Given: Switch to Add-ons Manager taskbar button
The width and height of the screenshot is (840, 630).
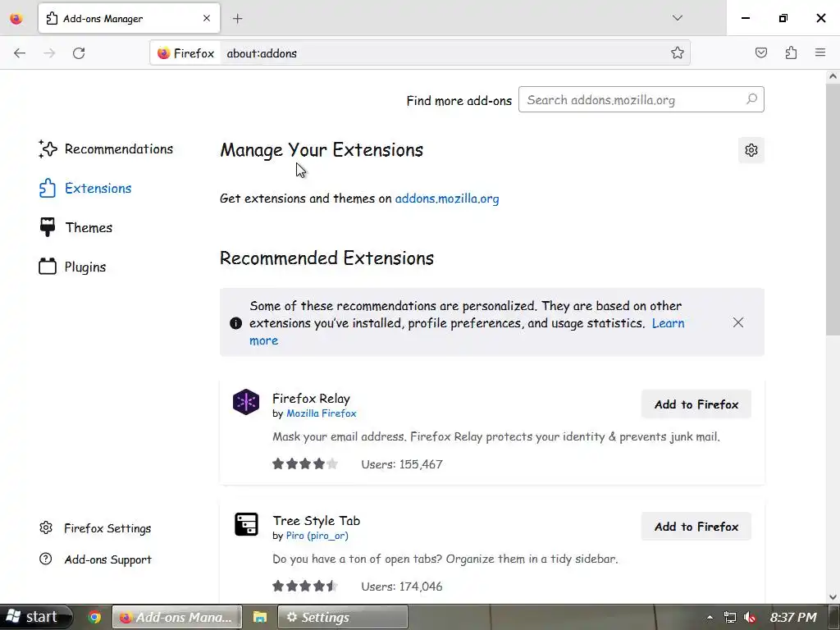Looking at the screenshot, I should click(x=177, y=617).
